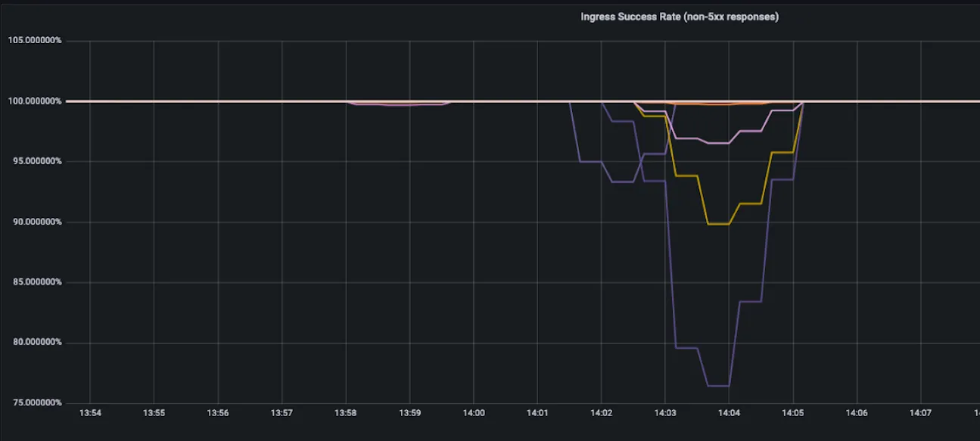The height and width of the screenshot is (441, 980).
Task: Click the 105.000000% y-axis label
Action: (x=35, y=40)
